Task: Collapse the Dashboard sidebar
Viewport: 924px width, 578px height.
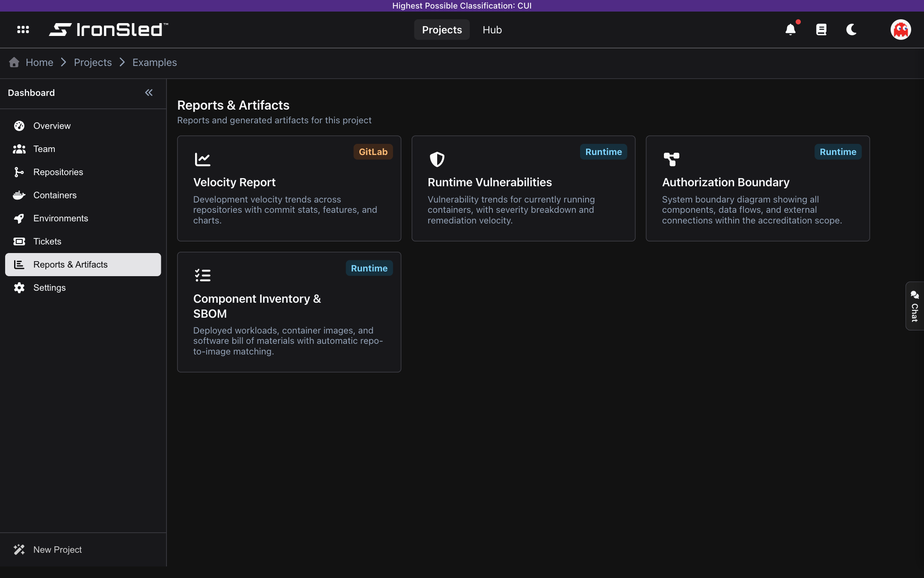Action: pos(149,92)
